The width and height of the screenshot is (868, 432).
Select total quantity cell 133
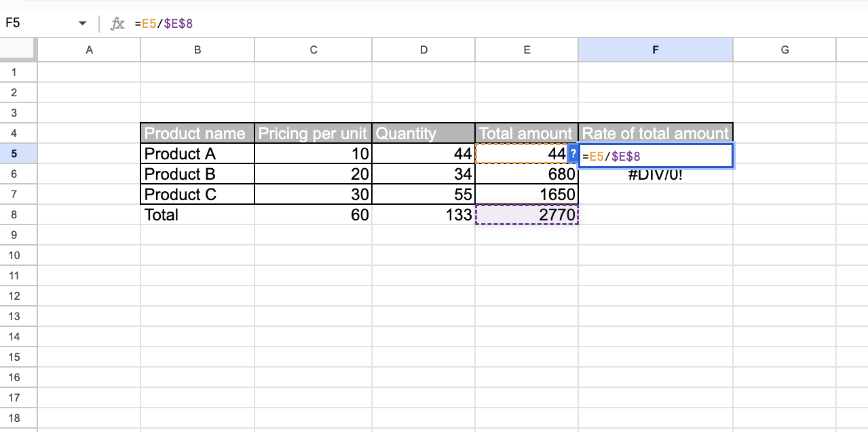(423, 214)
